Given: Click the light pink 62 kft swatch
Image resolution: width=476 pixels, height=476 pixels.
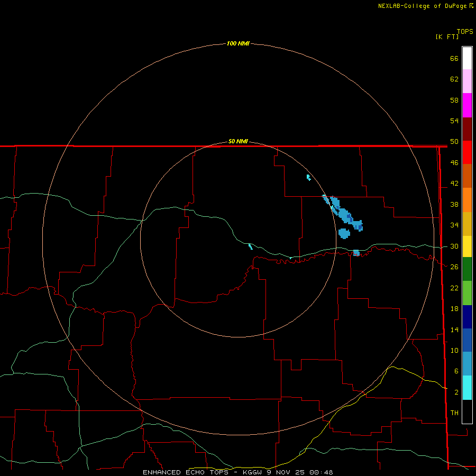Looking at the screenshot, I should [x=467, y=81].
